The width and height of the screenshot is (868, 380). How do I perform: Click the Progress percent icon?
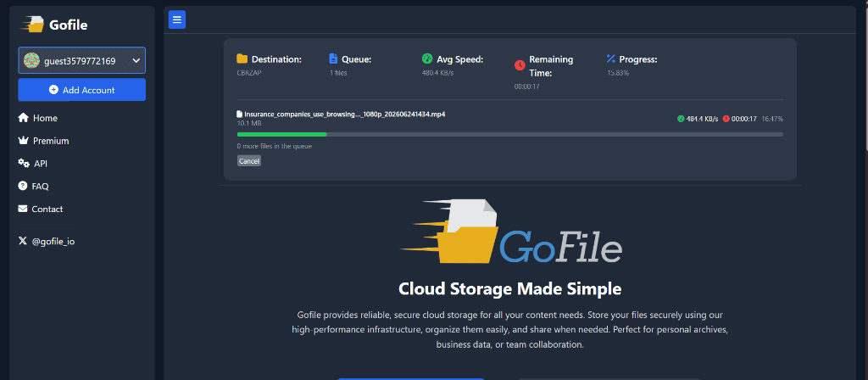(611, 59)
